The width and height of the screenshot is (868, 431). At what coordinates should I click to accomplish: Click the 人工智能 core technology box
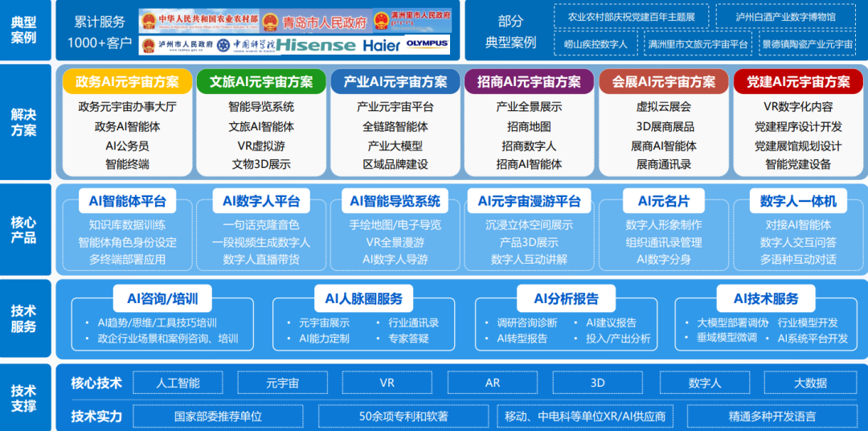tap(178, 383)
